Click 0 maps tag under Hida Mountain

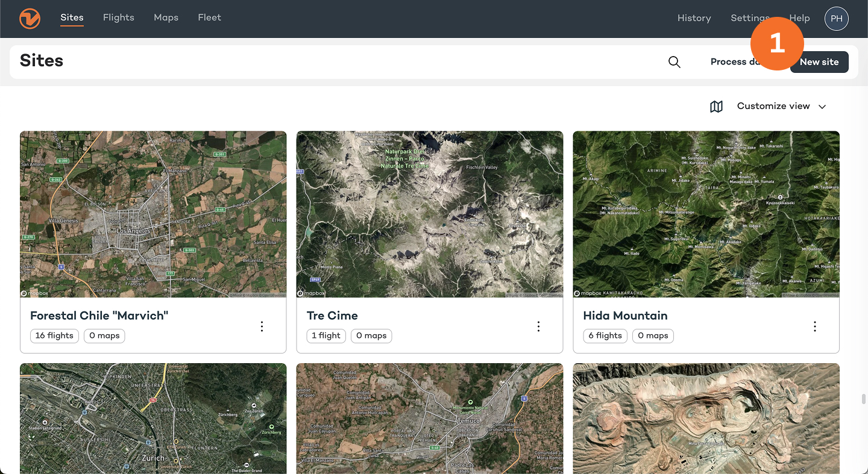653,335
